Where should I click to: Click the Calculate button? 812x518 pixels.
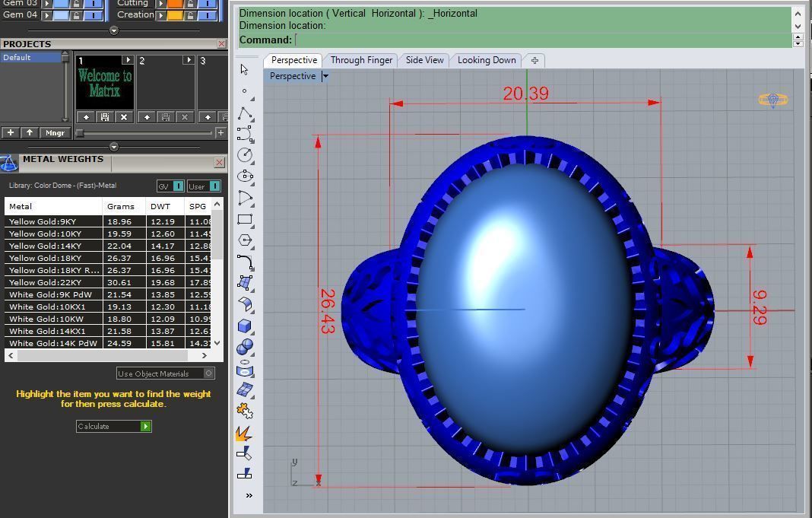click(x=114, y=426)
